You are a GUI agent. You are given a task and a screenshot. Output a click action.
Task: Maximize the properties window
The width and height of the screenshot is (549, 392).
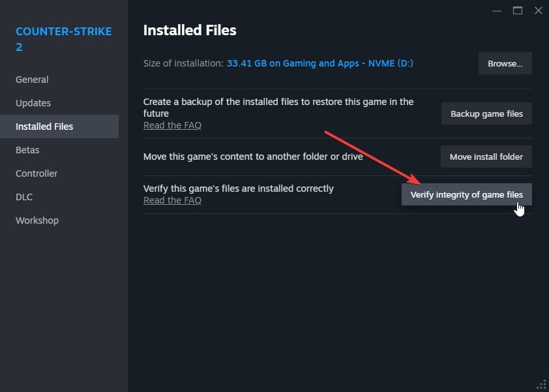[x=518, y=10]
